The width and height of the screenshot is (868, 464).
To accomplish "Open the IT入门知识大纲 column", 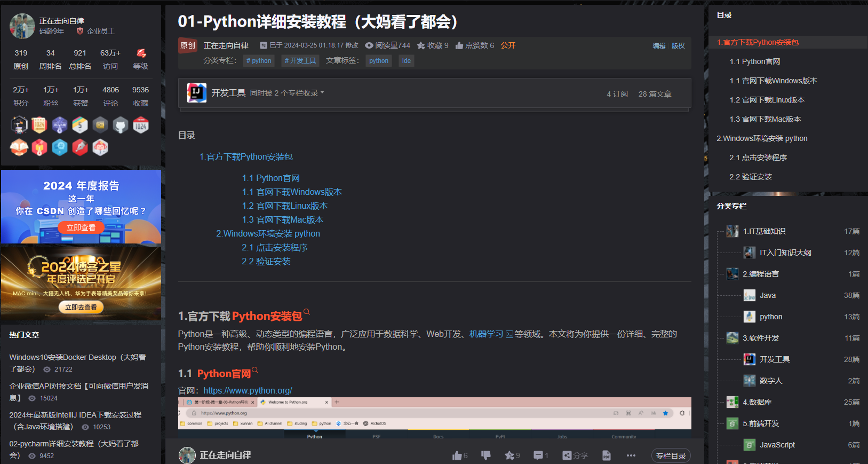I will point(785,253).
